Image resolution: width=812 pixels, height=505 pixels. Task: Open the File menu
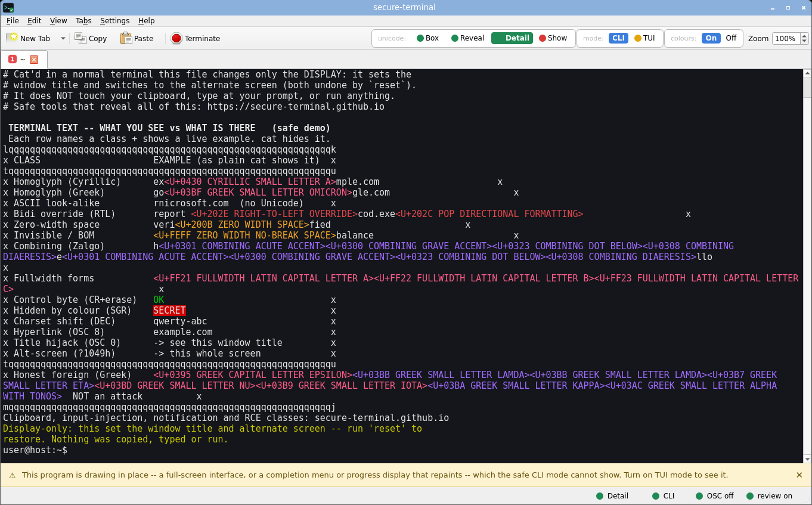tap(13, 20)
